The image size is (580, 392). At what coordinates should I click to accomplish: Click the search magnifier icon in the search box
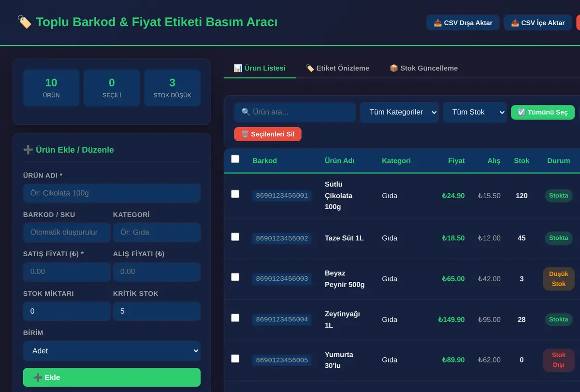246,112
